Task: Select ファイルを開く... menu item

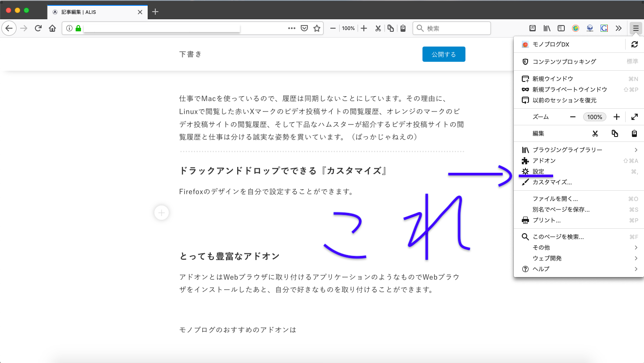Action: tap(579, 199)
